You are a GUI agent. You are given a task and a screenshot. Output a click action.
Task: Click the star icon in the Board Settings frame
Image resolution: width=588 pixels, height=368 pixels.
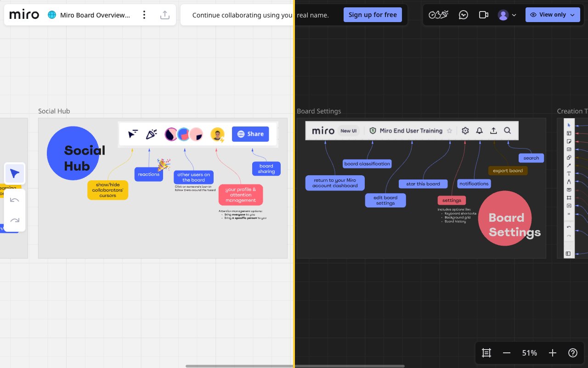click(x=450, y=131)
